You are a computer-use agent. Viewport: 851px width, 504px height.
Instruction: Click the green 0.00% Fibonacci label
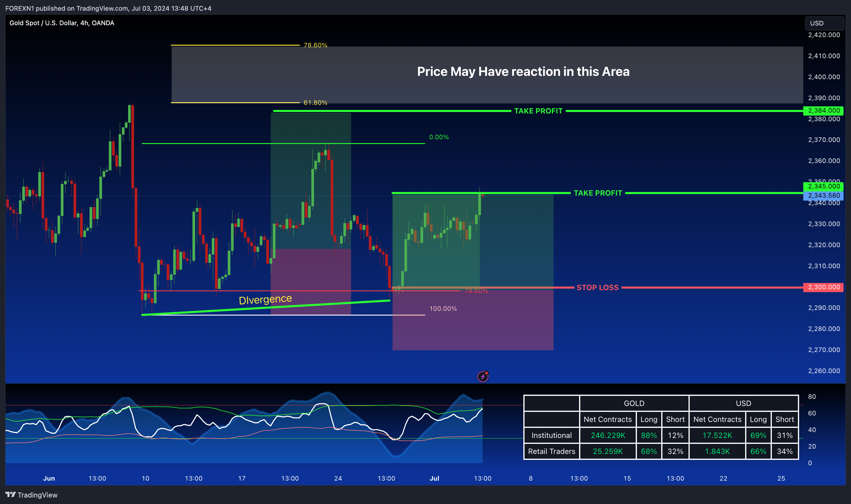click(x=439, y=137)
